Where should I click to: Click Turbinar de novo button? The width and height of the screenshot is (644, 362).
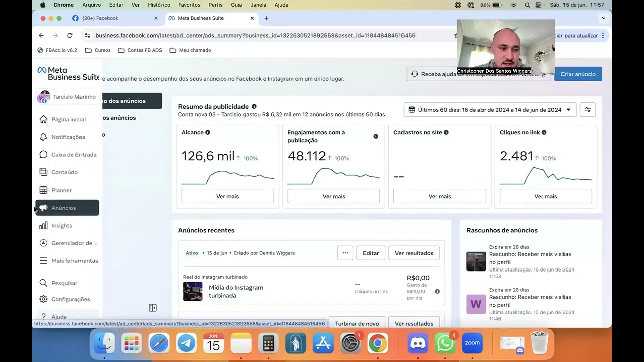[357, 323]
